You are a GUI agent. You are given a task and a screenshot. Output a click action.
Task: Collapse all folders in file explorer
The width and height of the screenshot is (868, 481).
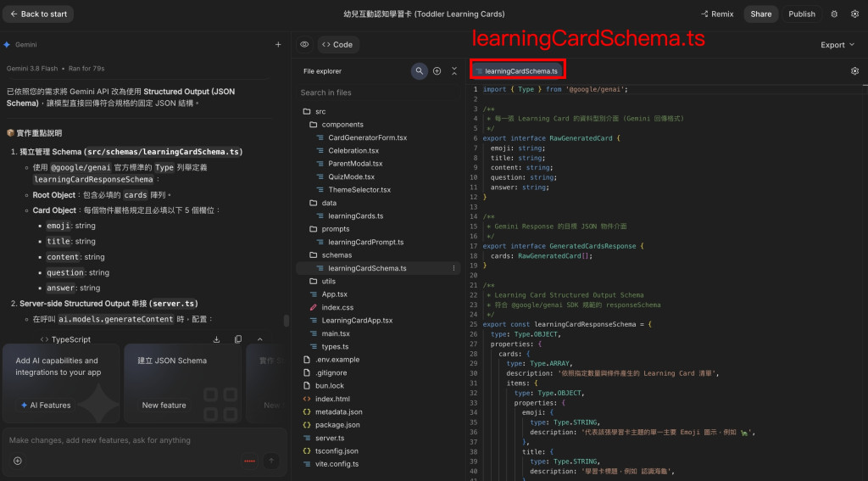click(454, 71)
